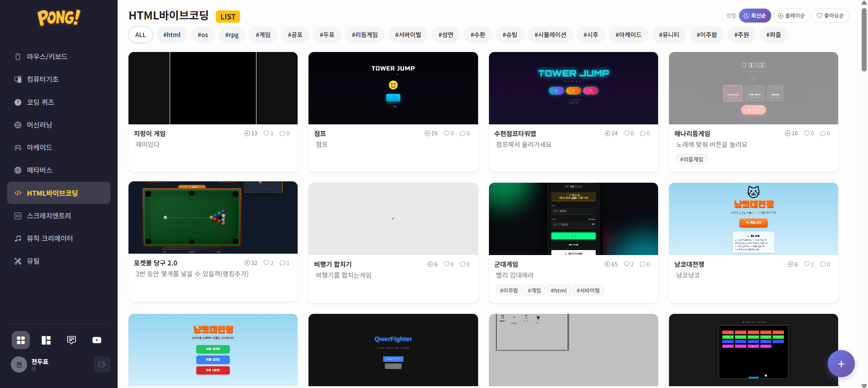868x388 pixels.
Task: Click the comment icon on 해나리듬게임
Action: [x=823, y=133]
